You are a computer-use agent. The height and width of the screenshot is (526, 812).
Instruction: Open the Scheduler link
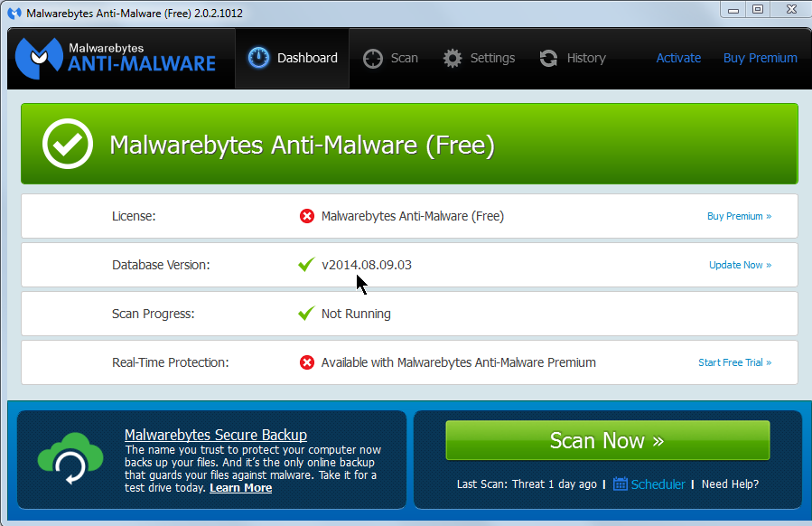(x=658, y=484)
